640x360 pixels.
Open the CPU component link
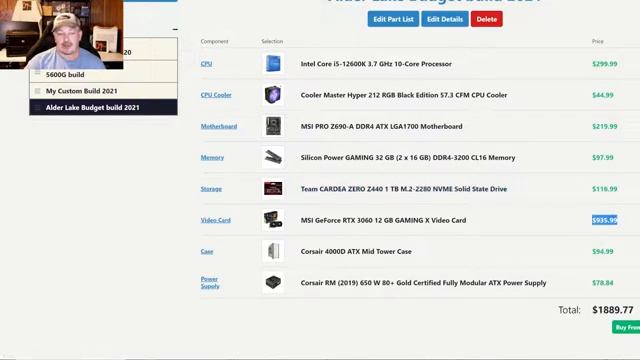[206, 64]
